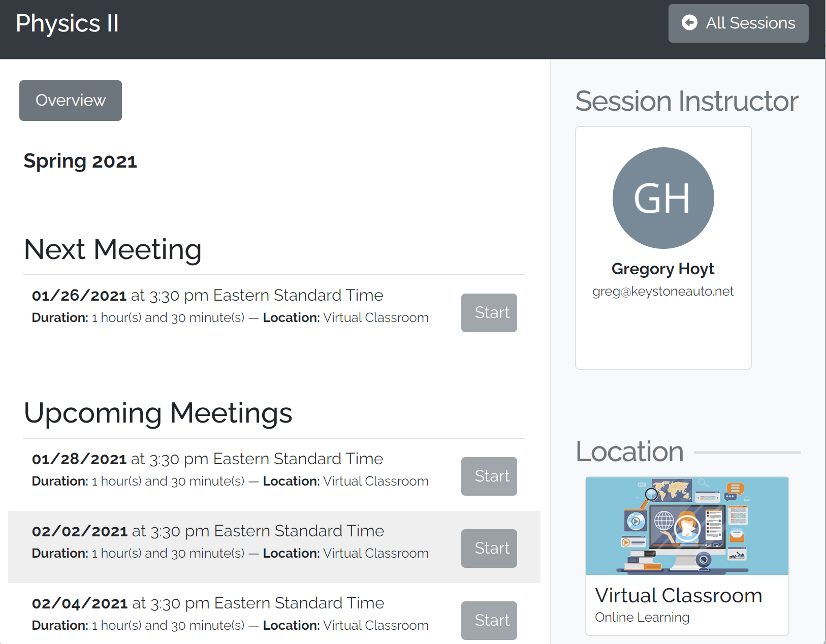
Task: Click instructor name Gregory Hoyt
Action: pyautogui.click(x=663, y=269)
